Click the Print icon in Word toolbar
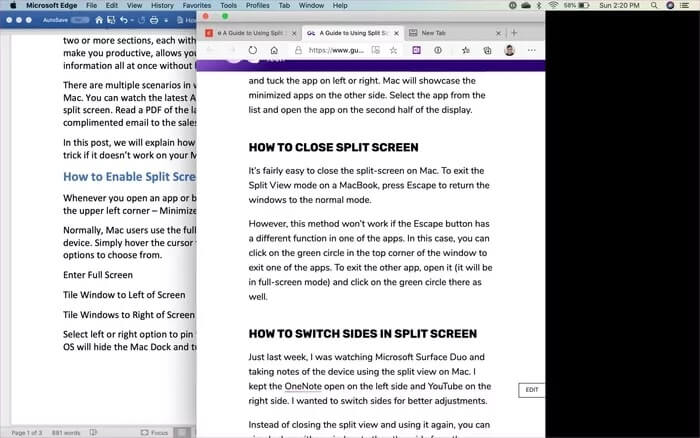This screenshot has height=438, width=700. (x=154, y=20)
